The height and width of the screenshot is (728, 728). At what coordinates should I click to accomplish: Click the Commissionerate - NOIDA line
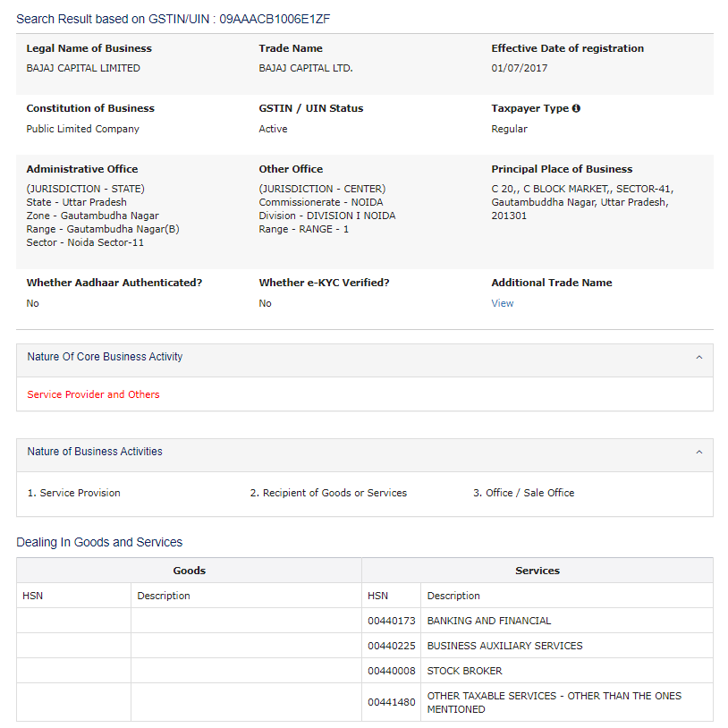(321, 202)
